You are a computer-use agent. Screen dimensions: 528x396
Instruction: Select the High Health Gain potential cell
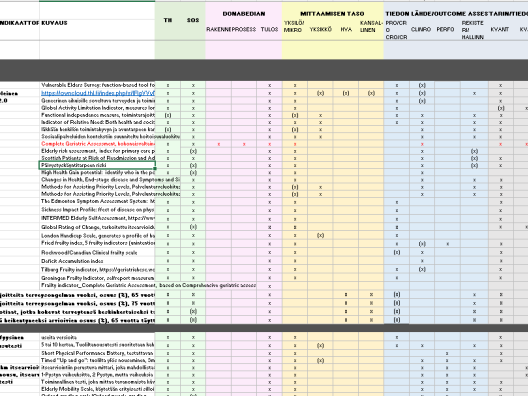(97, 173)
